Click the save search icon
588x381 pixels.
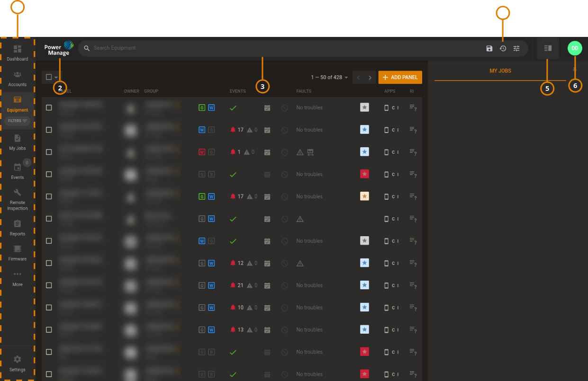click(x=489, y=48)
